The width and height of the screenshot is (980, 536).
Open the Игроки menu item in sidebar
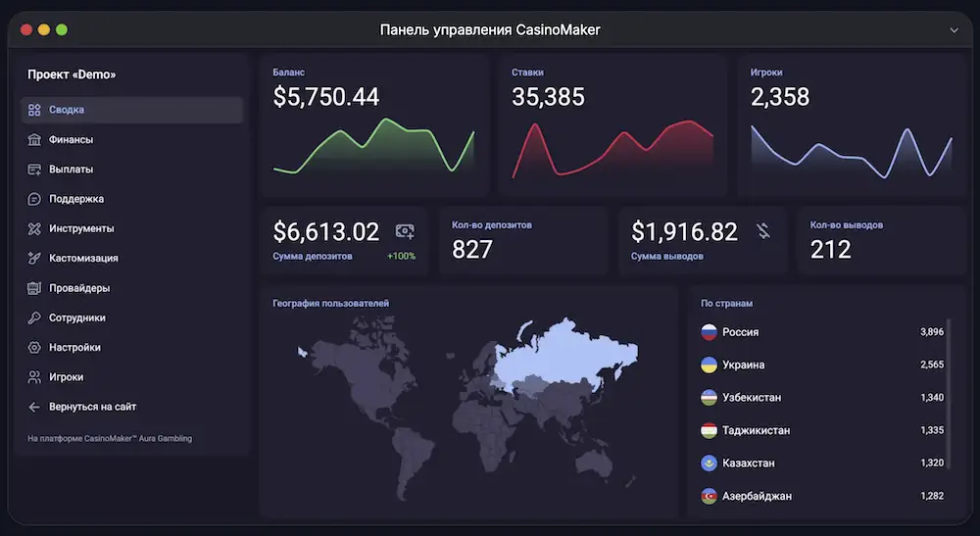click(x=66, y=377)
